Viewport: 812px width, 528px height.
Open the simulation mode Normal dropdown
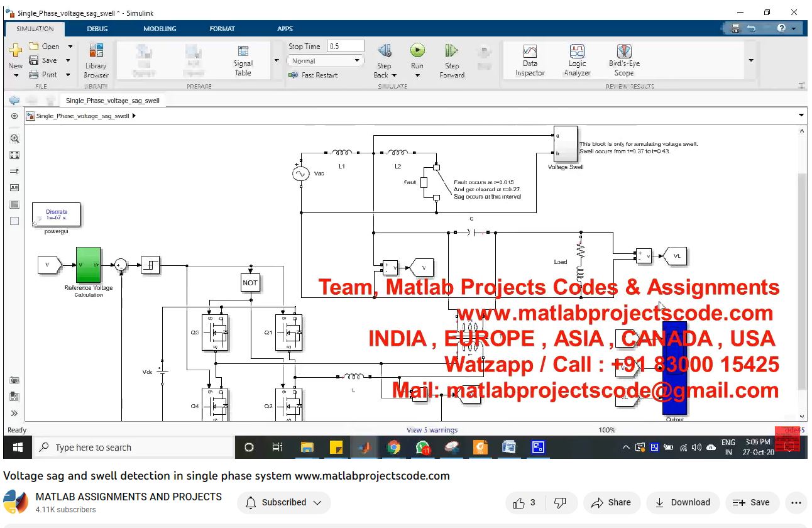point(325,61)
